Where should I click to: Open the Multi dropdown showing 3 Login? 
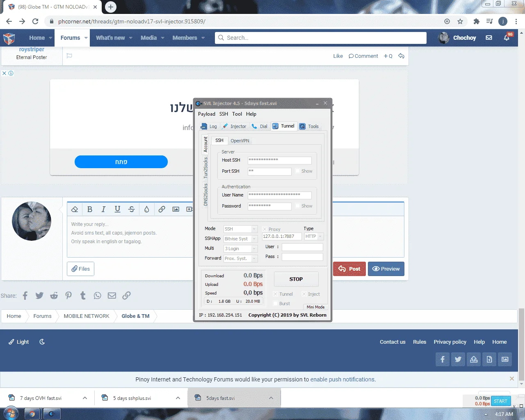pyautogui.click(x=240, y=249)
